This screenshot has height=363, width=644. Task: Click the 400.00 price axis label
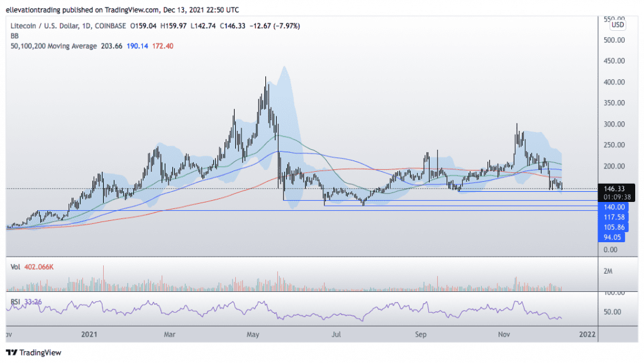click(x=614, y=82)
